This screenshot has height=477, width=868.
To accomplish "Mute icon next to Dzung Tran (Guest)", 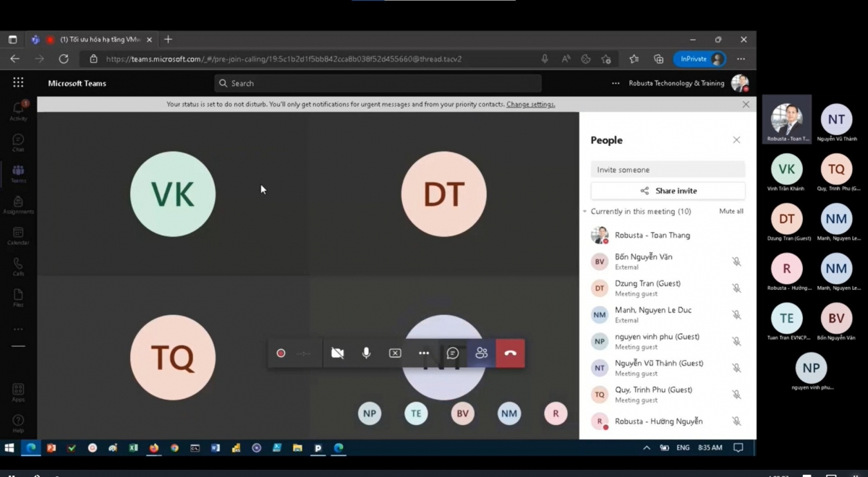I will (x=736, y=288).
